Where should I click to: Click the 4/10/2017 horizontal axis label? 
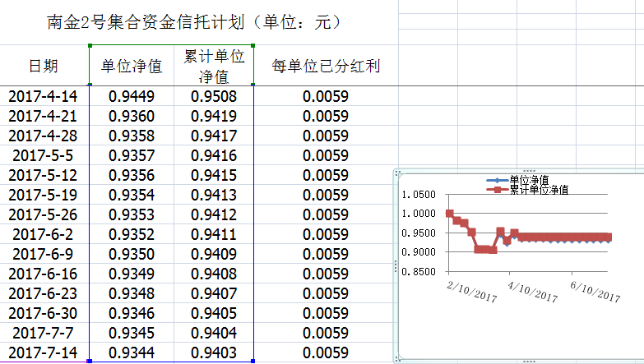pos(530,293)
